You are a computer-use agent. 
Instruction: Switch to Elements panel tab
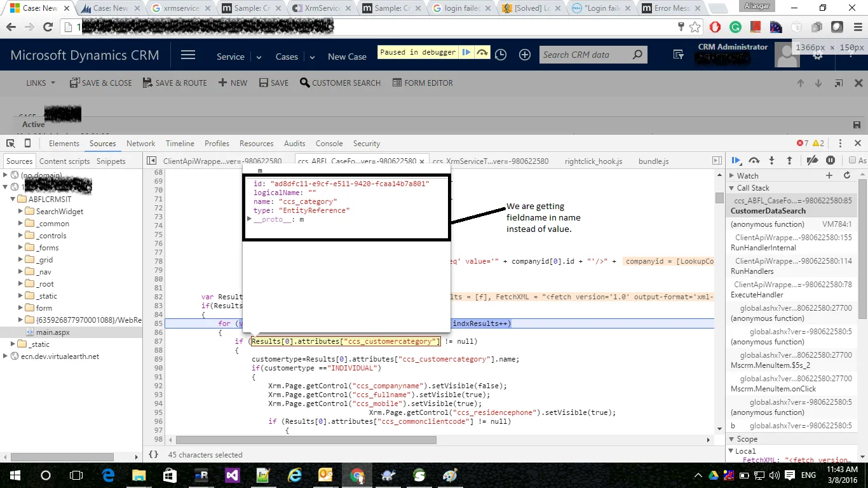click(64, 144)
